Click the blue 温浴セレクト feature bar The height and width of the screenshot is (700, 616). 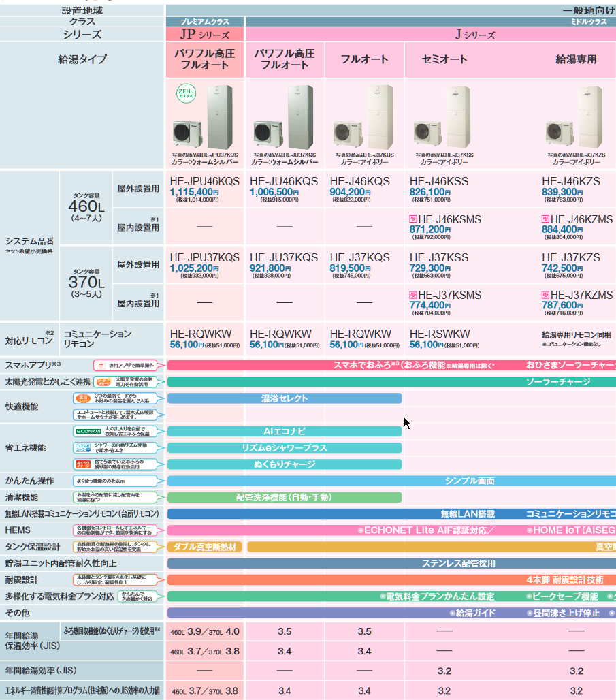(285, 398)
